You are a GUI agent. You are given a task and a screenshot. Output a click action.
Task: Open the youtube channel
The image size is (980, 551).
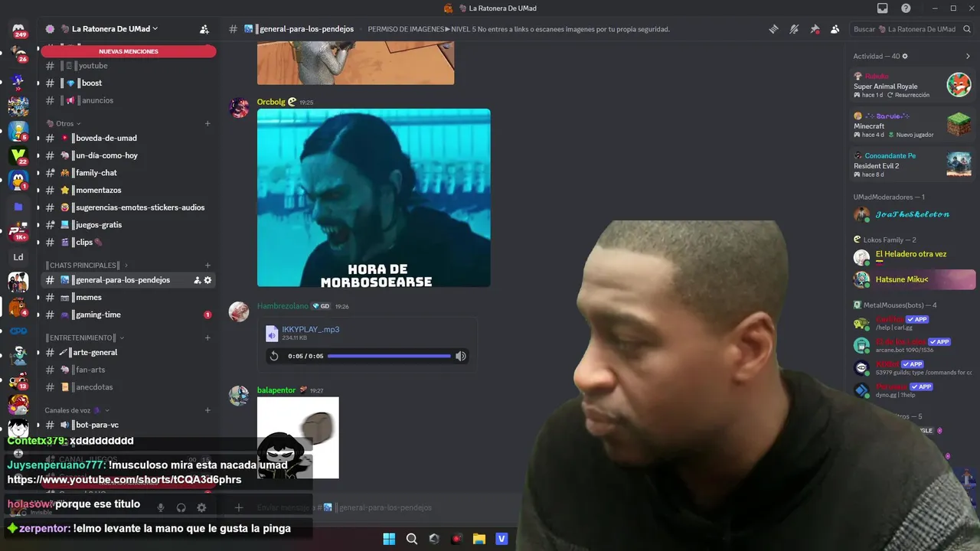point(127,66)
